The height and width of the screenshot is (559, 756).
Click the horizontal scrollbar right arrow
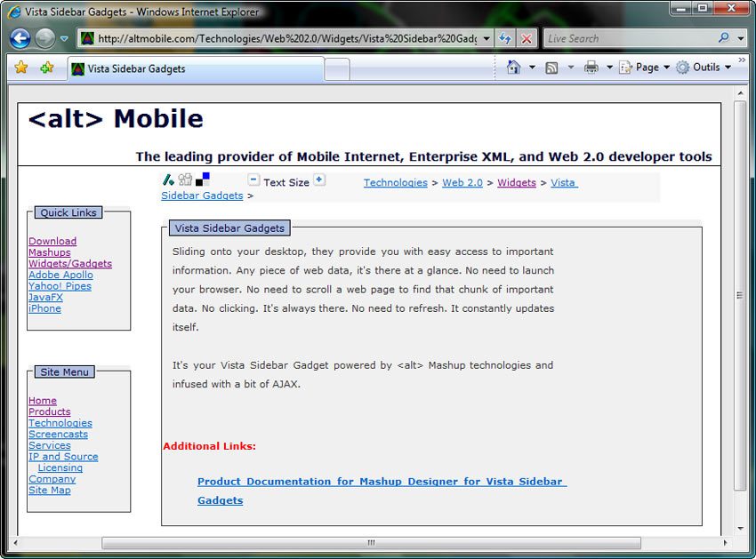(x=726, y=543)
